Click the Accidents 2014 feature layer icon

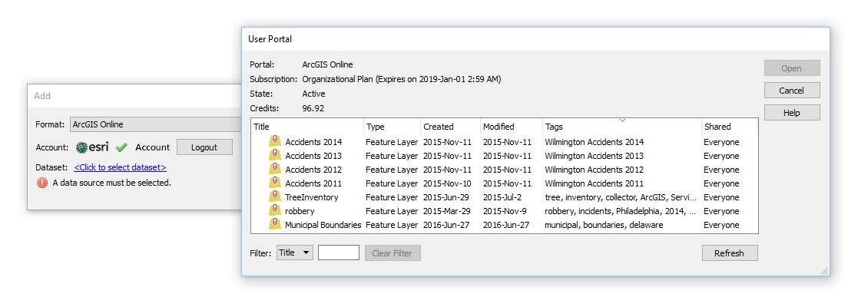275,142
